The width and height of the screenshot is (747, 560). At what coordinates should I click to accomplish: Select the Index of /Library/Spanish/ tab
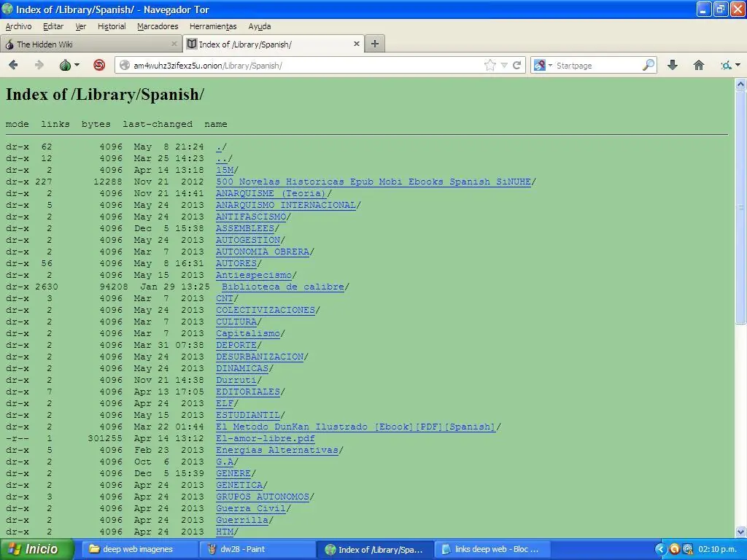(x=274, y=44)
